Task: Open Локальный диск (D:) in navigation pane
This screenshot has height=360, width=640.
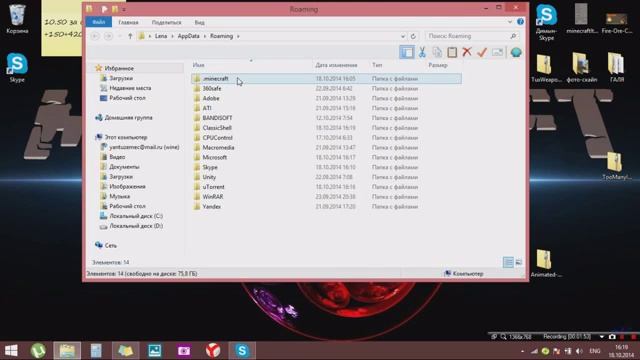Action: (136, 226)
